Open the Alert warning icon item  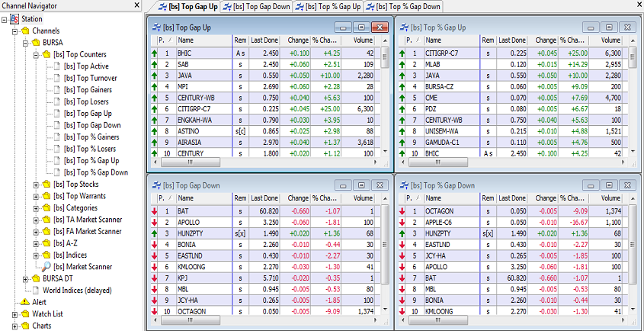[x=25, y=302]
